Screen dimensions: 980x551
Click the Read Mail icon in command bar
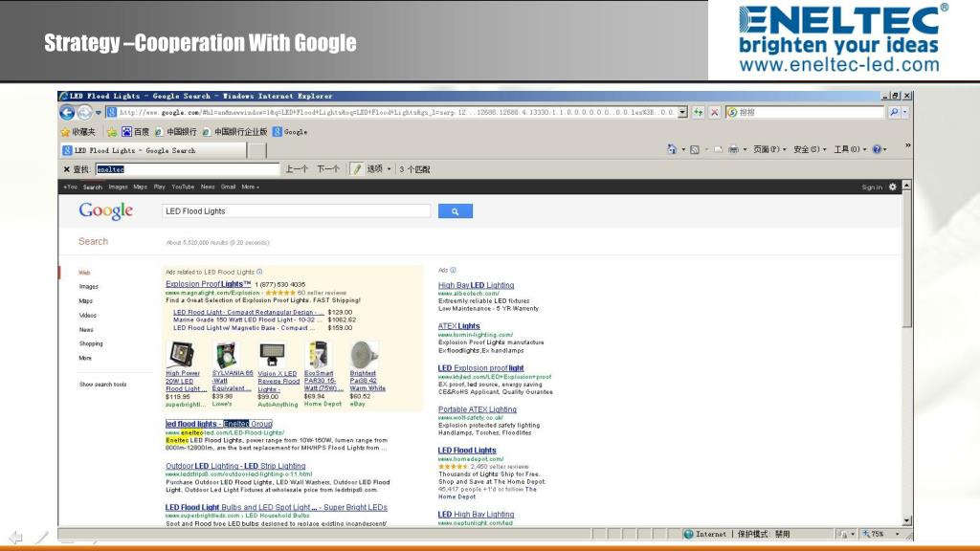coord(718,149)
